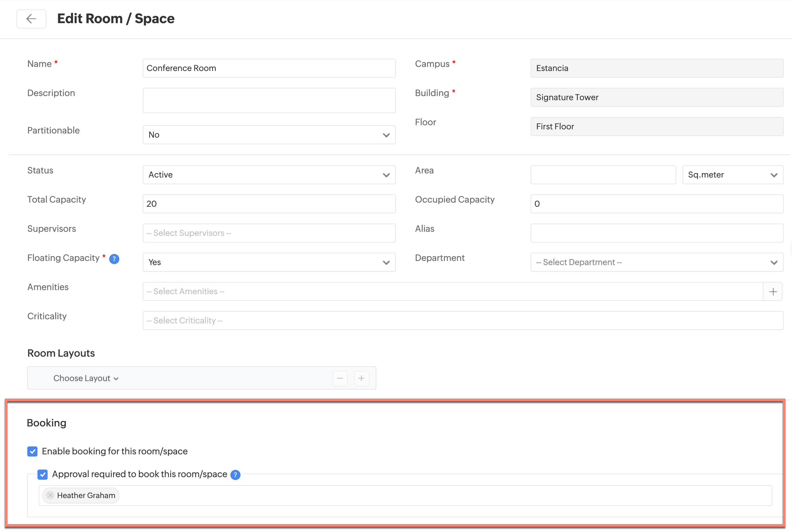Open the Partitionable dropdown
The image size is (792, 532).
click(x=269, y=135)
